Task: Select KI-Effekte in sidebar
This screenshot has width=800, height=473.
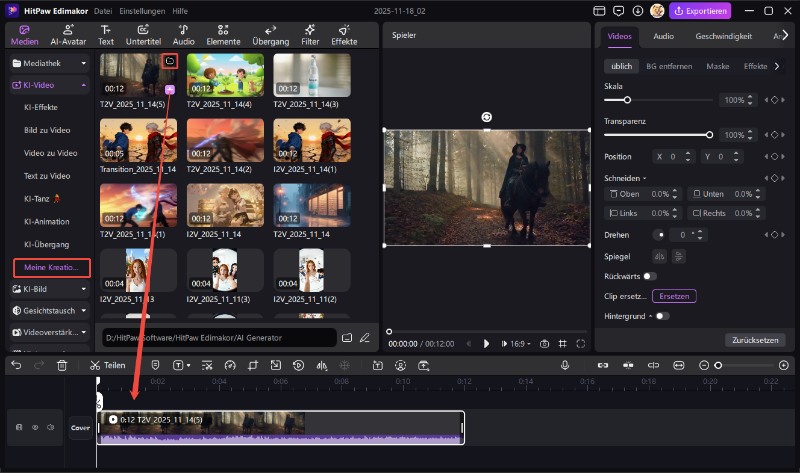Action: [x=41, y=107]
